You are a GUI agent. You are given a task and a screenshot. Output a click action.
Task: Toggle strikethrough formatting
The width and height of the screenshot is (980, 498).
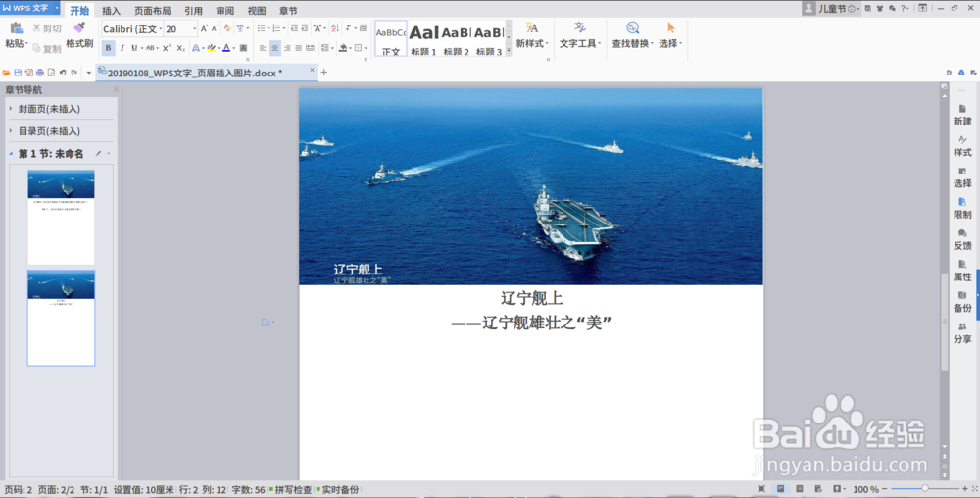tap(150, 48)
